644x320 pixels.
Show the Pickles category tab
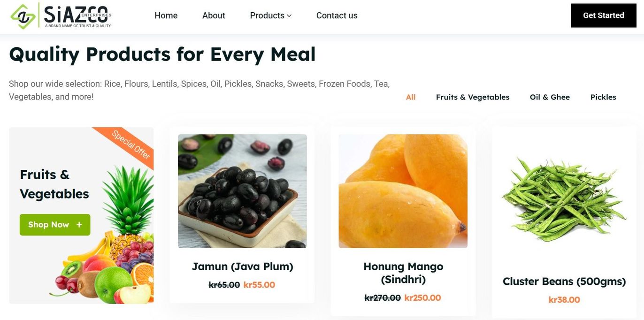(x=603, y=97)
